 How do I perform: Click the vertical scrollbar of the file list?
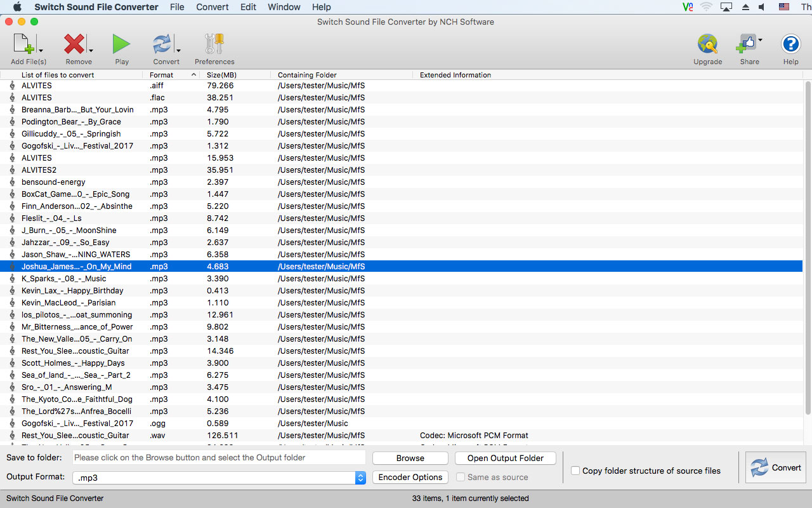click(808, 248)
